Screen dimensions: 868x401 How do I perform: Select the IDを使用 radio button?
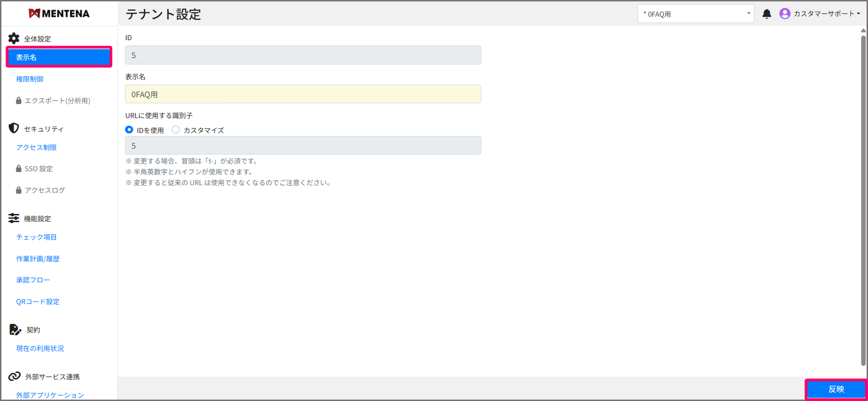click(x=129, y=130)
